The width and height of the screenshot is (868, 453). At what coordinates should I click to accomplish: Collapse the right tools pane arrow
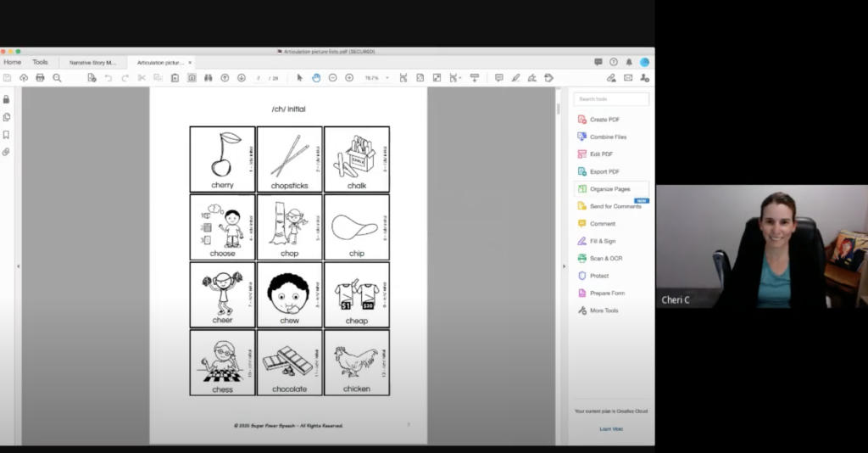point(564,266)
